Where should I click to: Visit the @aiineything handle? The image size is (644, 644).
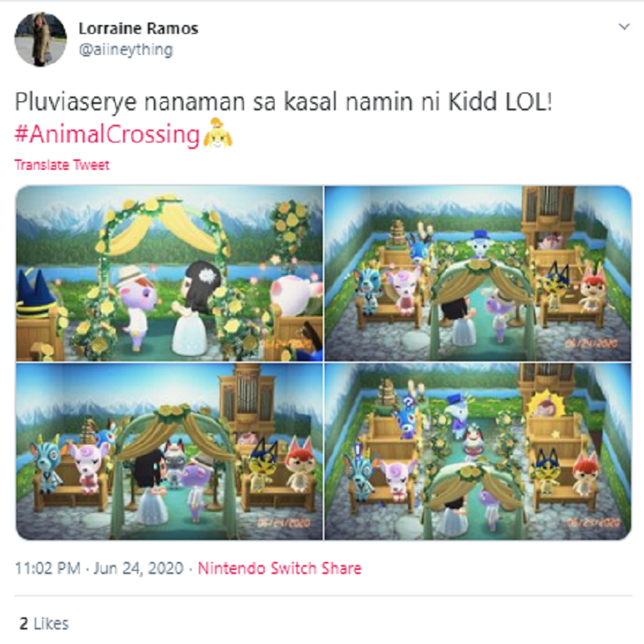(126, 50)
